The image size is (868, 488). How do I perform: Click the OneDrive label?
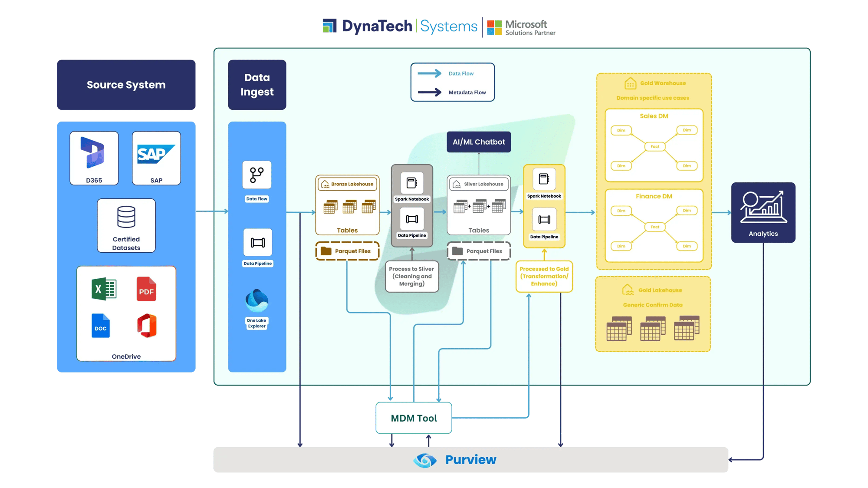pyautogui.click(x=126, y=356)
